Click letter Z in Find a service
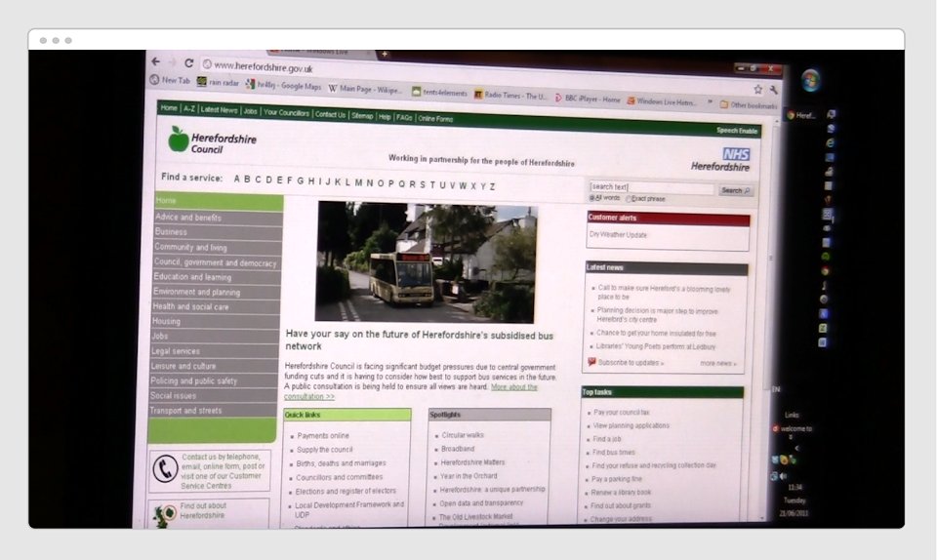This screenshot has height=560, width=937. coord(492,186)
